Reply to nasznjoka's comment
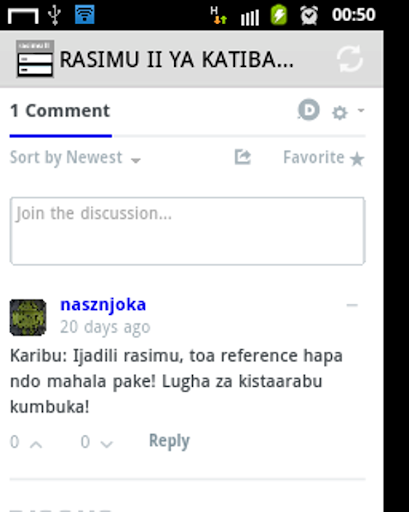The image size is (409, 512). pos(169,441)
